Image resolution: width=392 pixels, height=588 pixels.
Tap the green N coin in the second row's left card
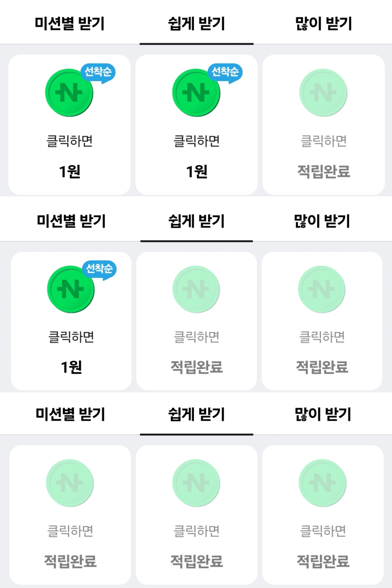(x=71, y=289)
